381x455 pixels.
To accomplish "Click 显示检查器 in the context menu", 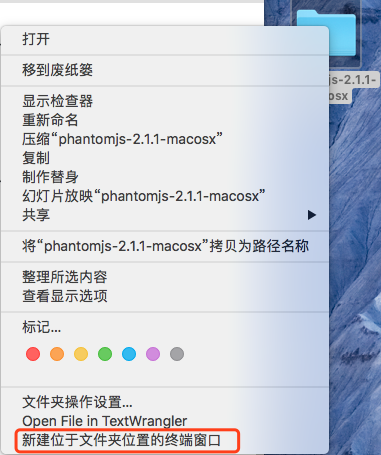I will (165, 101).
